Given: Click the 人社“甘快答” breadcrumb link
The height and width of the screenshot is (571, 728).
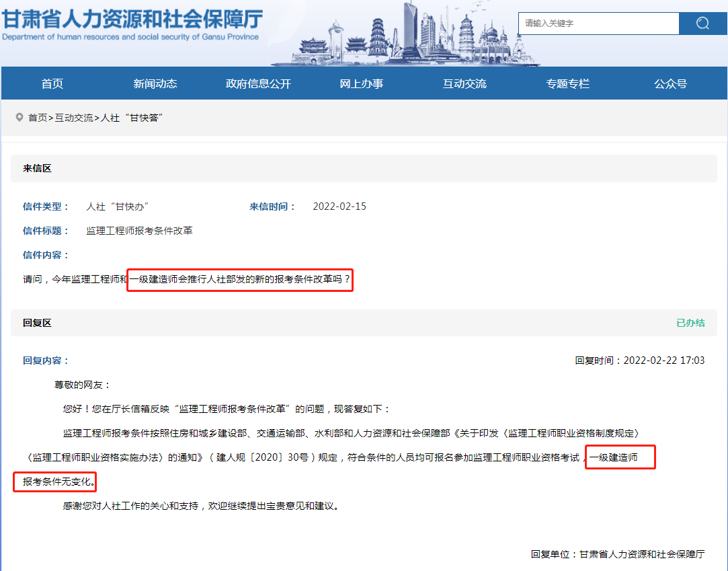Looking at the screenshot, I should tap(132, 118).
